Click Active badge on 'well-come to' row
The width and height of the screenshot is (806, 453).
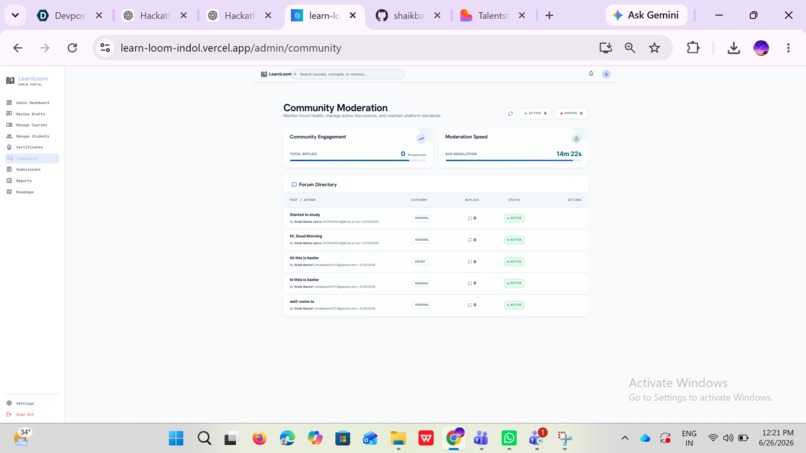514,305
